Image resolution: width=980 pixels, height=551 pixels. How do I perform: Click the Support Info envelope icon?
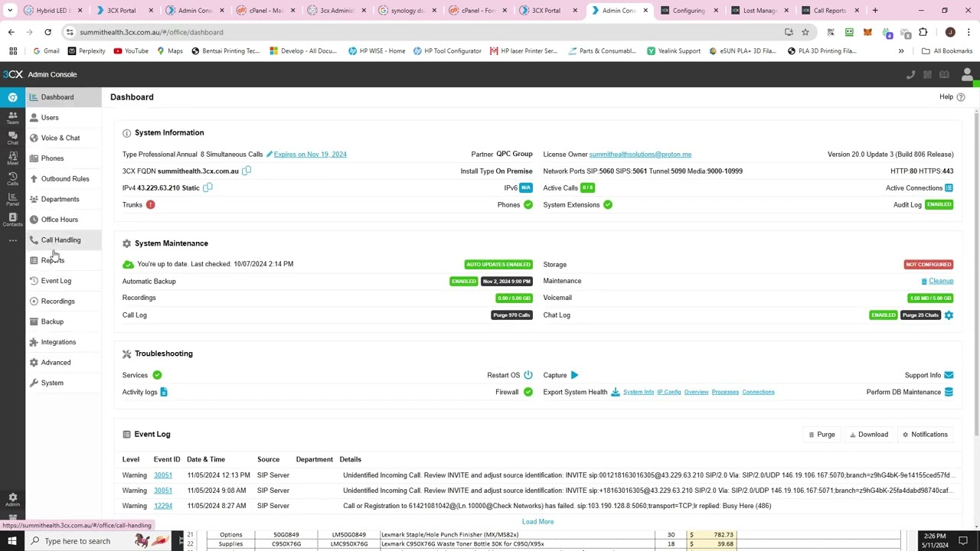949,375
